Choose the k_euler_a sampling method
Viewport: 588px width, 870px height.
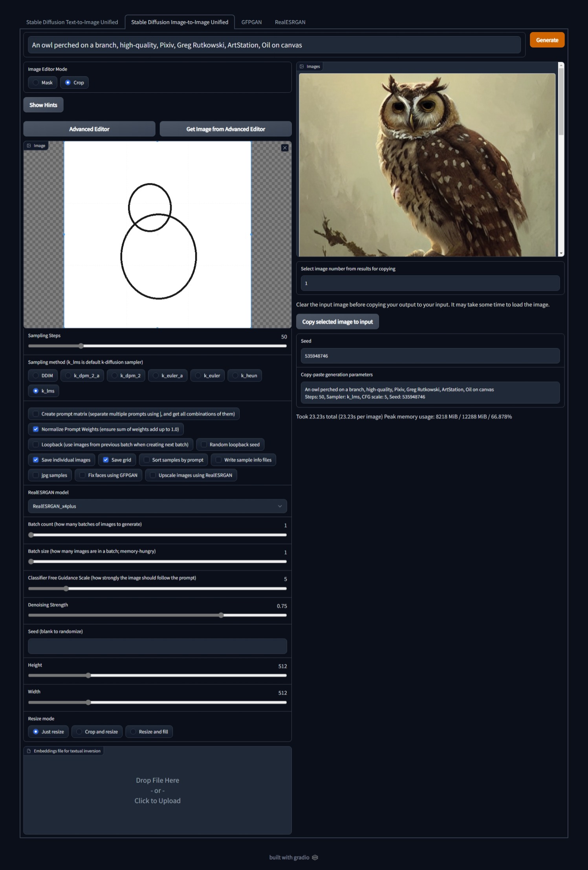168,375
